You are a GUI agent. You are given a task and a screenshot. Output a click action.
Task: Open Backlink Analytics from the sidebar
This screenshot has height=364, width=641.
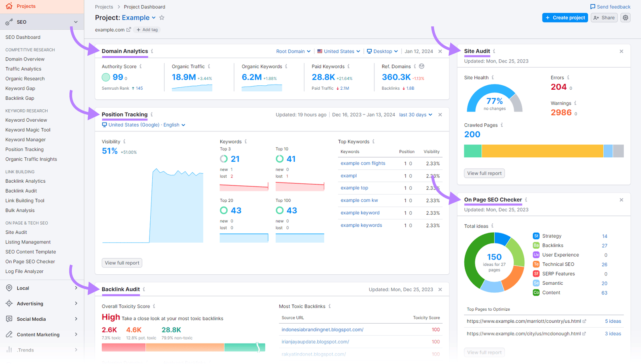pos(25,181)
